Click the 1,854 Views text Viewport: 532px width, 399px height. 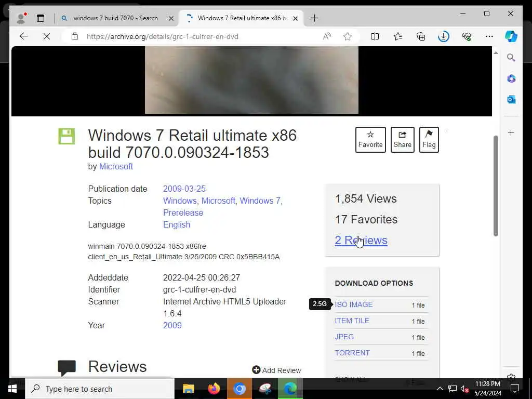(x=366, y=199)
